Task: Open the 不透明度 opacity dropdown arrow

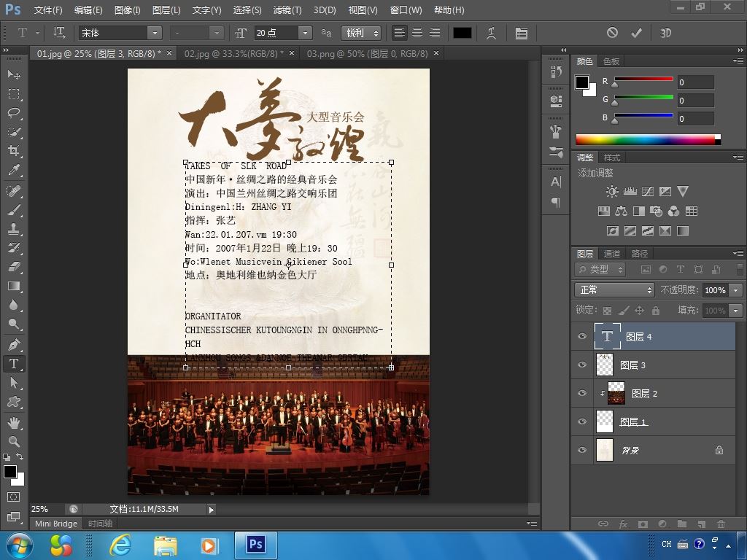Action: point(736,290)
